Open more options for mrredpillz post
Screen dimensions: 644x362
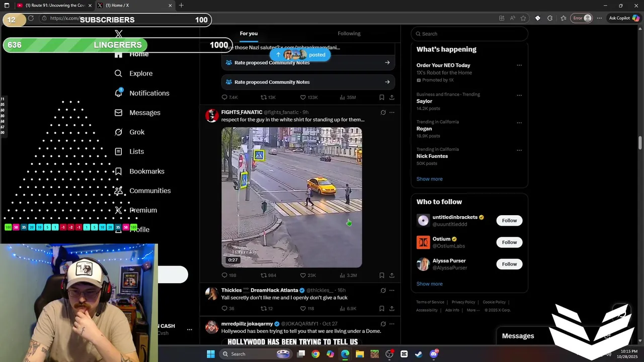392,324
